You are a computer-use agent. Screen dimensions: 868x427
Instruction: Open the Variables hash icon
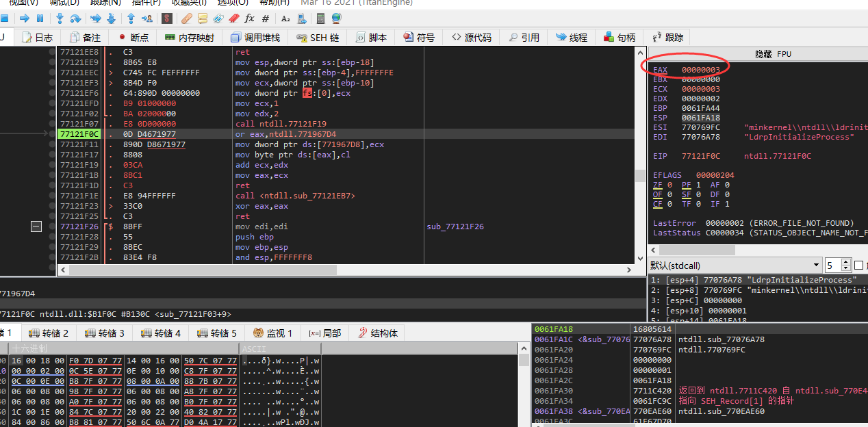pyautogui.click(x=265, y=18)
